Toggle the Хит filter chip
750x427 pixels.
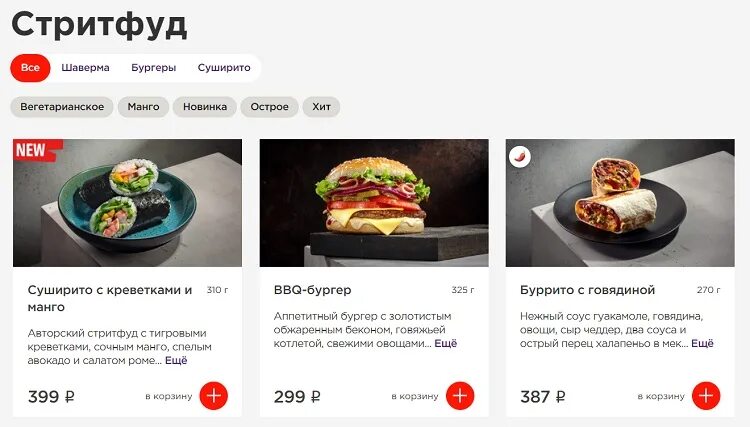[321, 107]
